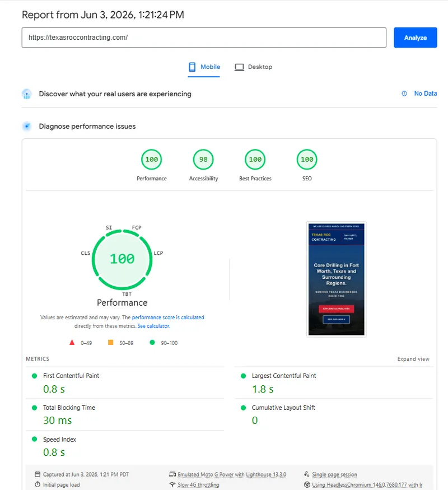The width and height of the screenshot is (448, 490).
Task: Click the green circle 90–100 legend icon
Action: (x=152, y=343)
